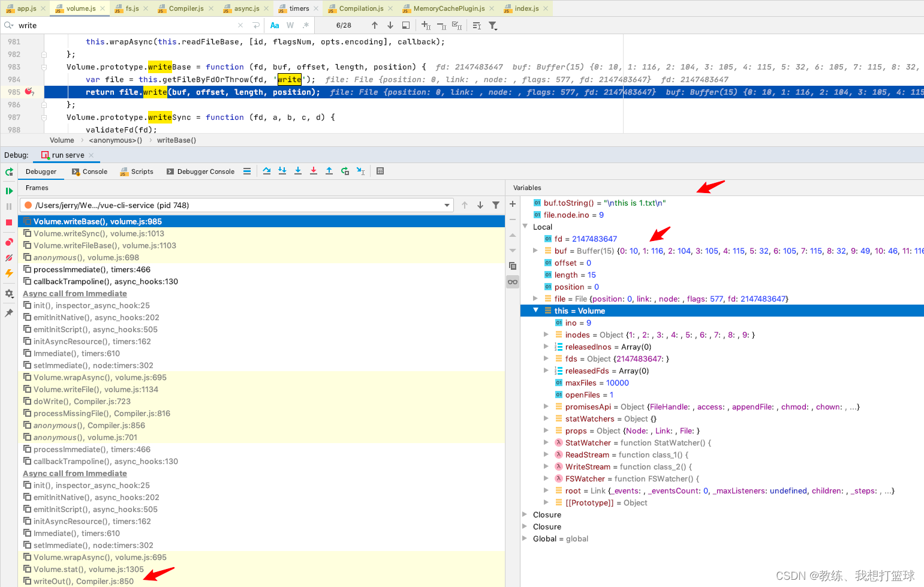Click the search field containing 'write'
The height and width of the screenshot is (587, 924).
pyautogui.click(x=126, y=25)
